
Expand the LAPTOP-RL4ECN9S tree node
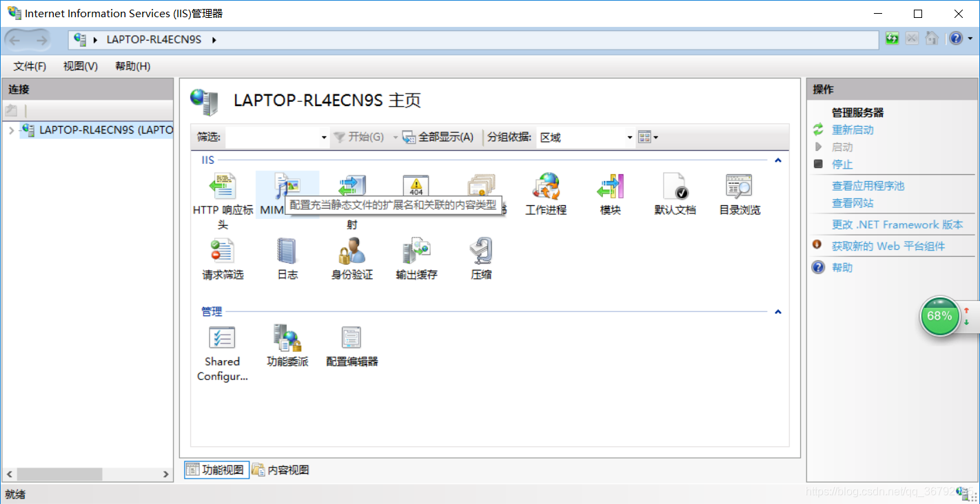11,129
